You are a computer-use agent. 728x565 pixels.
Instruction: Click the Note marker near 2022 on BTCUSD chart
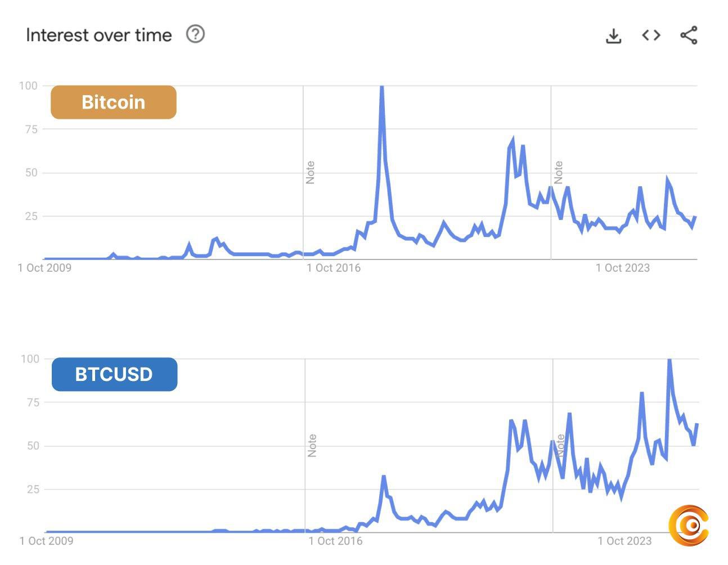[x=560, y=445]
